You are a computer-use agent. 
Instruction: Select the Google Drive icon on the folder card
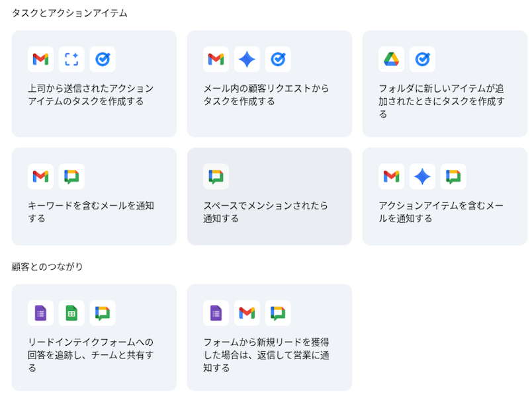[x=392, y=59]
